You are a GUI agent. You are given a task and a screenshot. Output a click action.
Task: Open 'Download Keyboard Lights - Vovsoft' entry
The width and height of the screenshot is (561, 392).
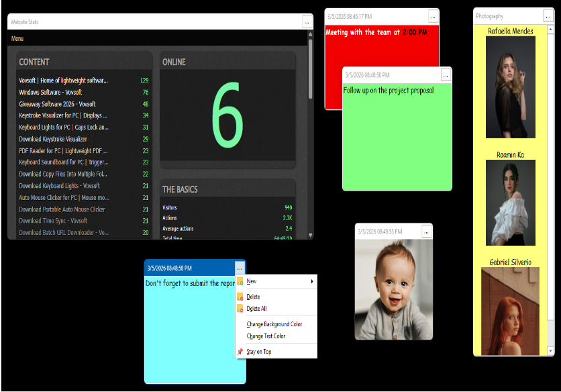point(60,186)
